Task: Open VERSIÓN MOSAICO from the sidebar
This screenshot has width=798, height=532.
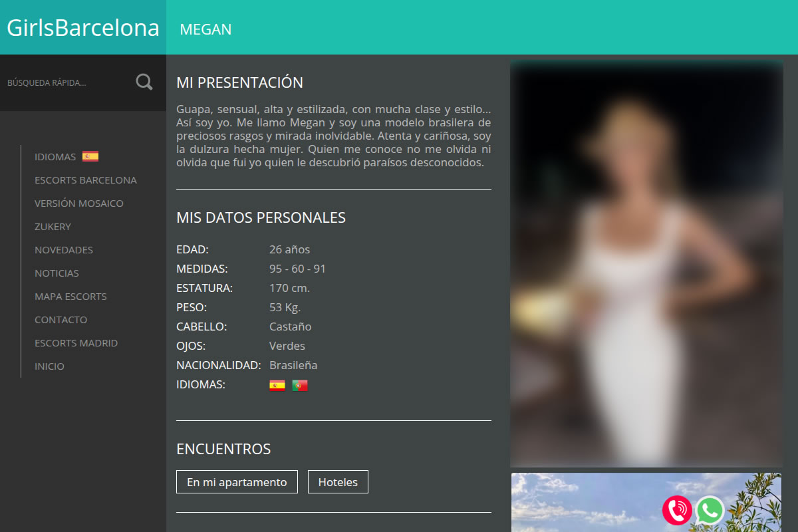Action: (79, 203)
